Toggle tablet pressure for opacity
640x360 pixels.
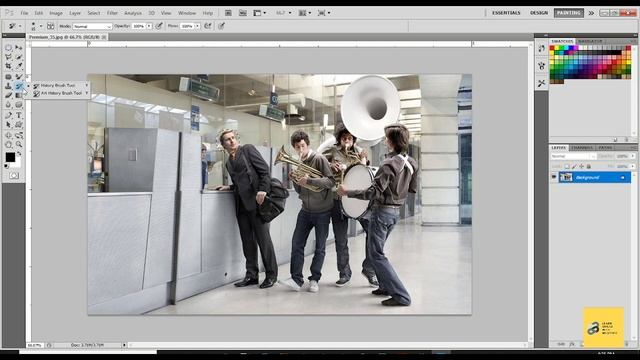159,26
